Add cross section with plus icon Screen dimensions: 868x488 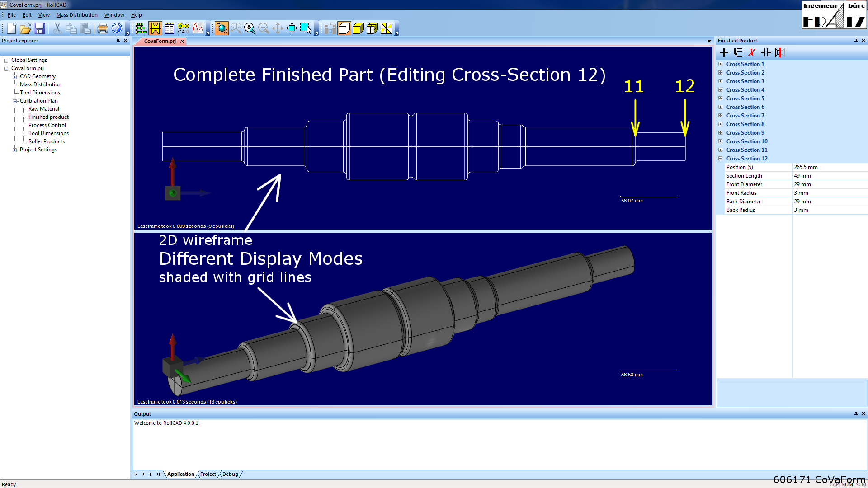point(724,53)
